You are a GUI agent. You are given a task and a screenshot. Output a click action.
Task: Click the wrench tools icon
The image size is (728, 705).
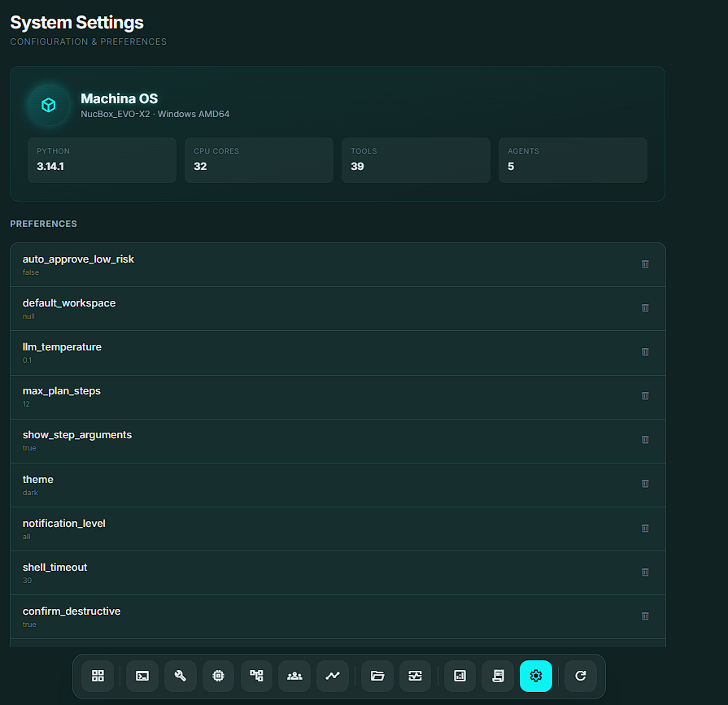pos(181,676)
